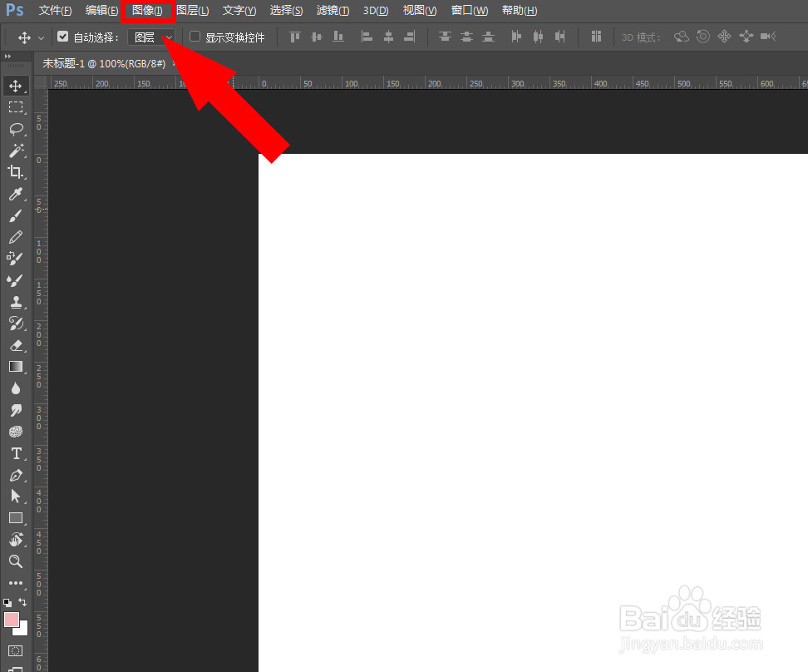Screen dimensions: 808x672
Task: Click the Auto-Align Layers button
Action: click(x=596, y=36)
